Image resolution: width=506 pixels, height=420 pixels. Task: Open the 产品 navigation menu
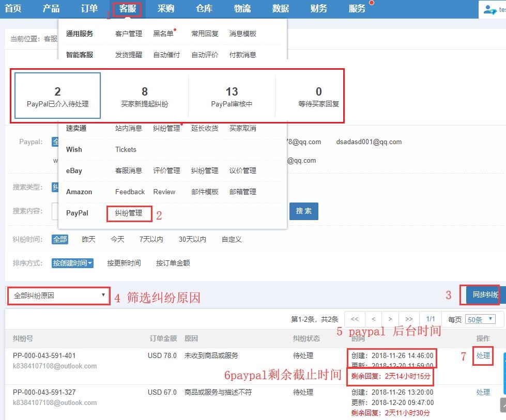pos(51,8)
